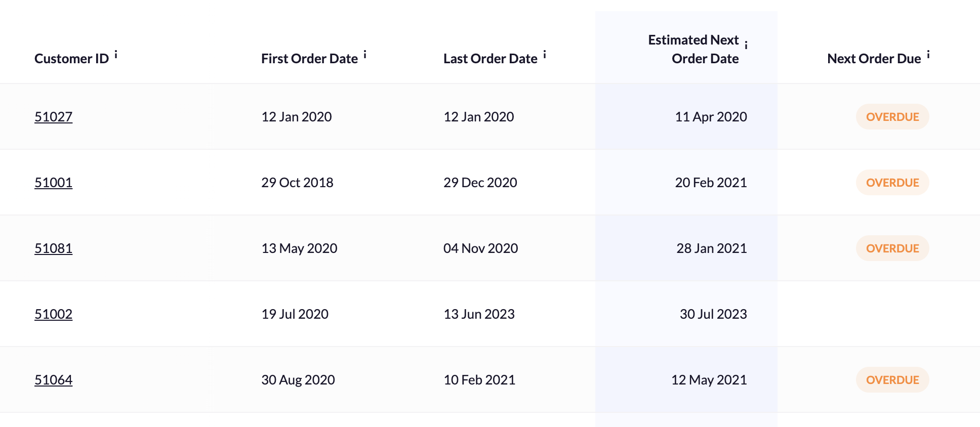Screen dimensions: 980x427
Task: Click the 30 Jul 2023 estimated date cell
Action: click(x=713, y=314)
